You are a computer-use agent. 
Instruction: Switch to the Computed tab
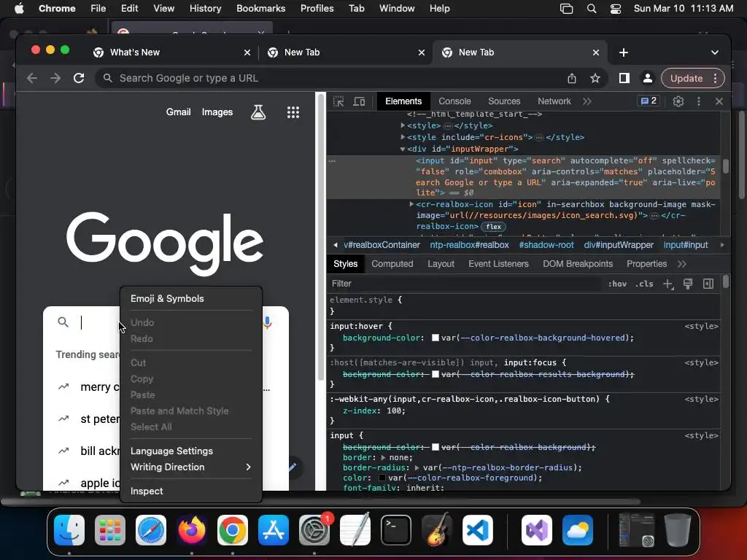(392, 264)
